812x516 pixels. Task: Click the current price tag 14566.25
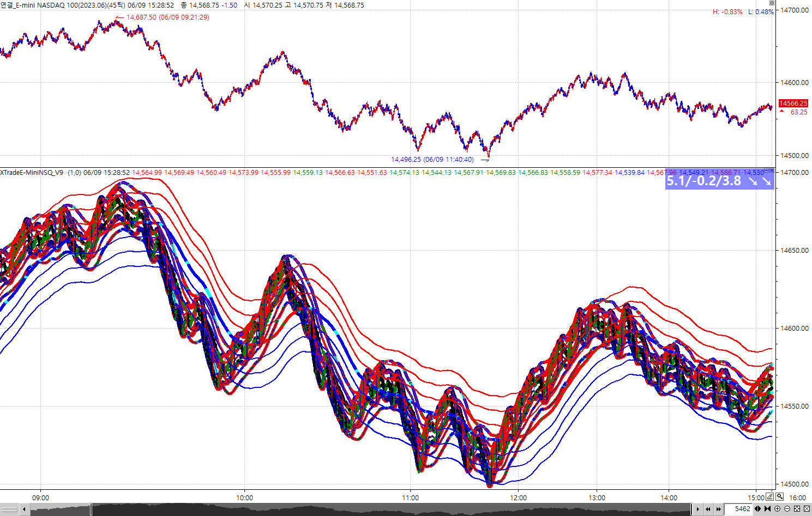point(793,104)
